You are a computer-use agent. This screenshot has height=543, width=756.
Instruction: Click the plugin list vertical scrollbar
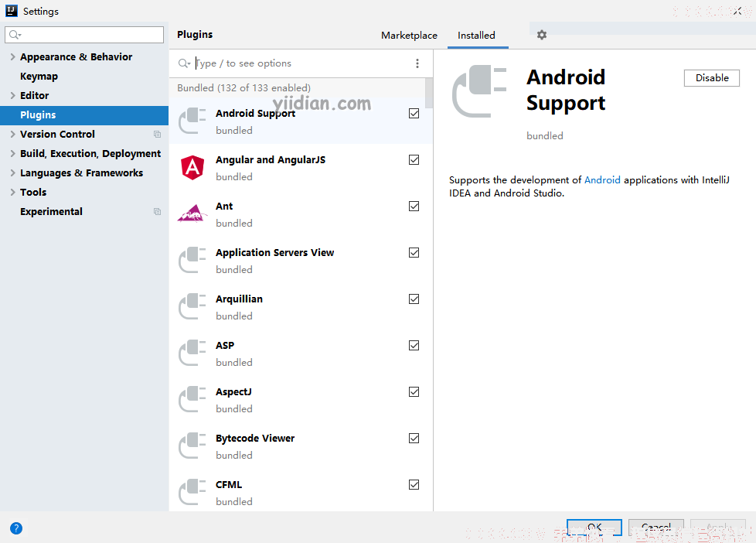[x=429, y=94]
